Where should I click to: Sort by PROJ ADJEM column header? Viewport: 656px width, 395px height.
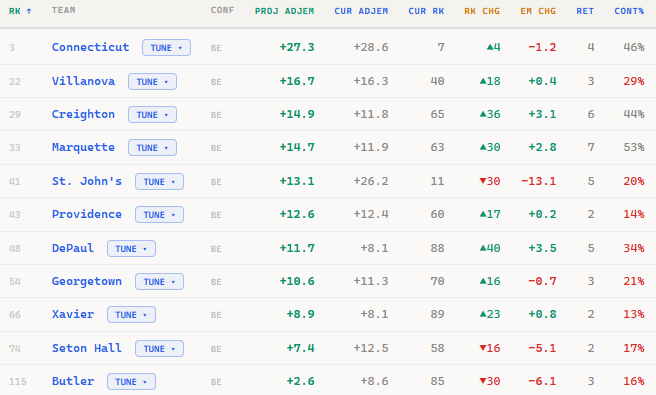click(284, 11)
